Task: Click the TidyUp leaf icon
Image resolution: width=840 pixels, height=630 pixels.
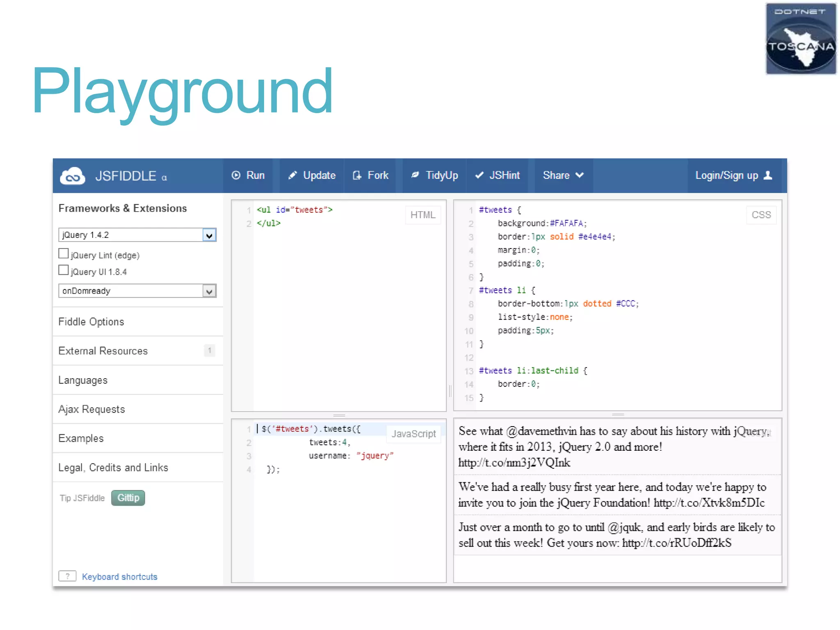Action: point(415,175)
